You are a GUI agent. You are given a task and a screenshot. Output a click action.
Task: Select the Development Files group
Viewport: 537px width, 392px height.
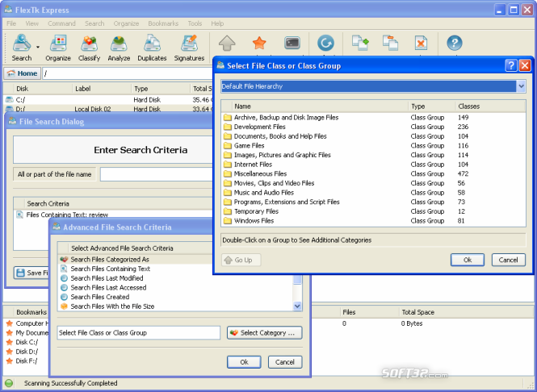(373, 127)
